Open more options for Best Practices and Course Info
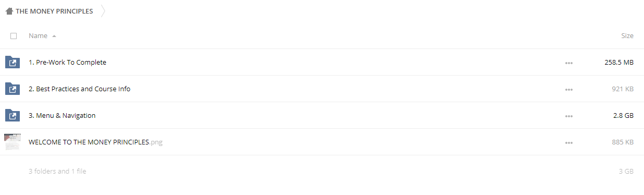Screen dimensions: 644x195 click(568, 90)
